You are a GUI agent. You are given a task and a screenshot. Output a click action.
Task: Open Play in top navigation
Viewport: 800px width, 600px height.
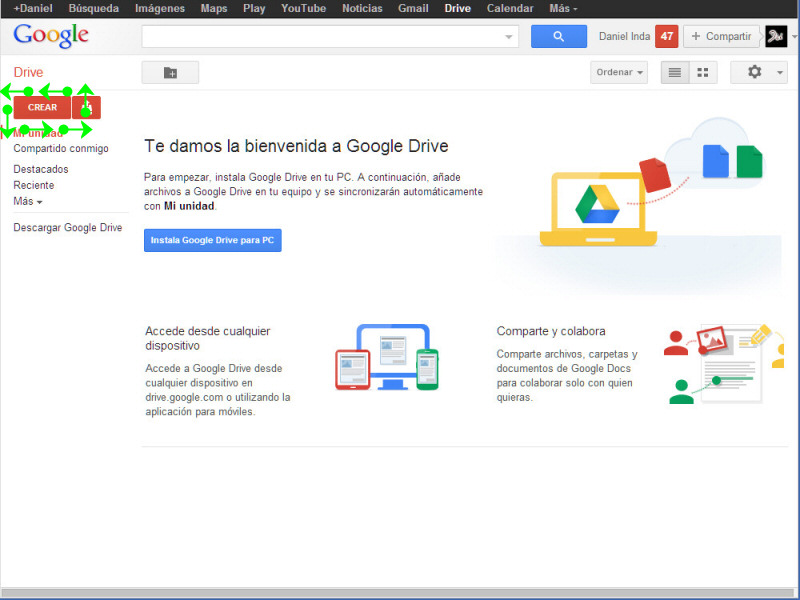(x=254, y=9)
